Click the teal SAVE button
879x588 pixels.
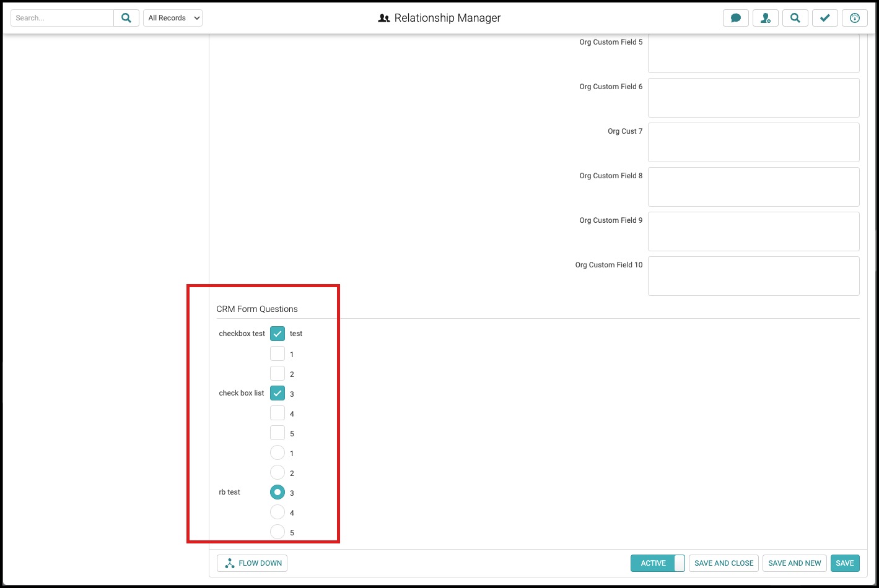(845, 563)
